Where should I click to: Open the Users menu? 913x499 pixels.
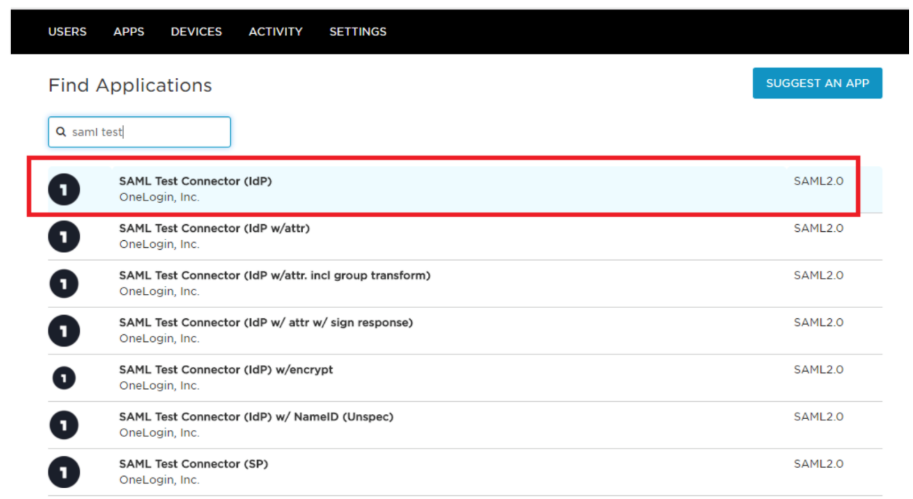click(67, 32)
